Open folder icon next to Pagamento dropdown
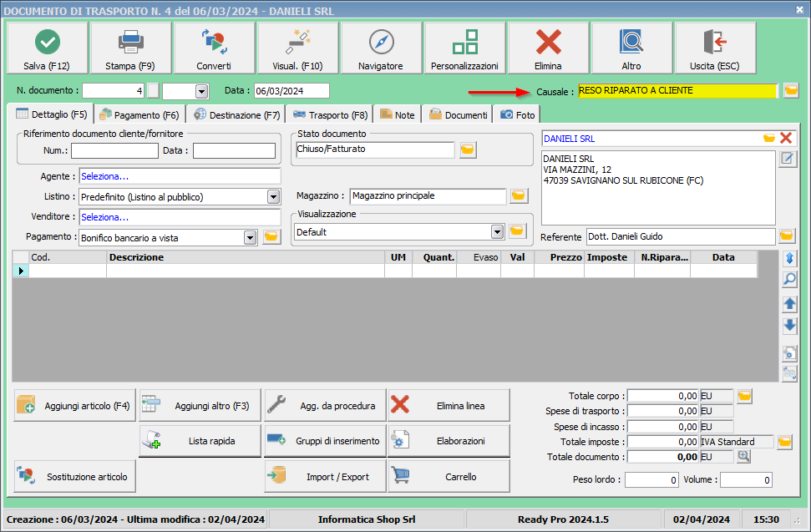 (271, 237)
